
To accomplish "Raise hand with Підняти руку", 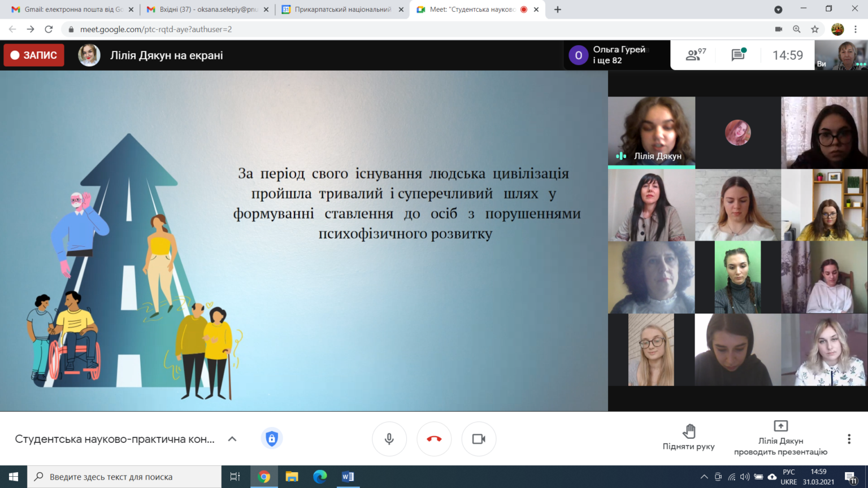I will (x=688, y=437).
